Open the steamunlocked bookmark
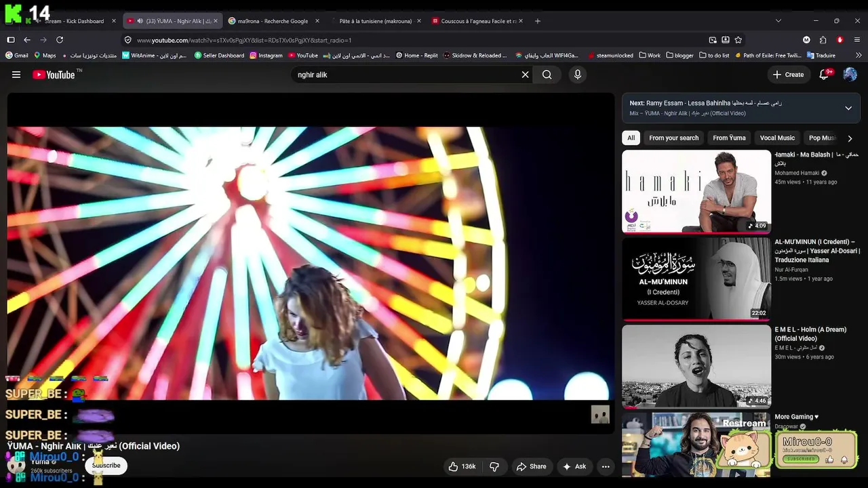 coord(611,56)
